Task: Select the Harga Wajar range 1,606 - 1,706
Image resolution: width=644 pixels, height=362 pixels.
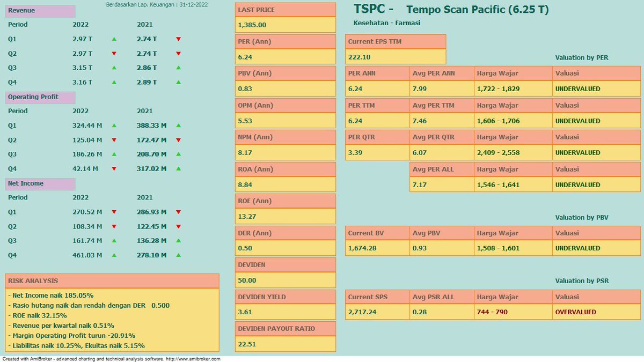Action: pyautogui.click(x=513, y=121)
